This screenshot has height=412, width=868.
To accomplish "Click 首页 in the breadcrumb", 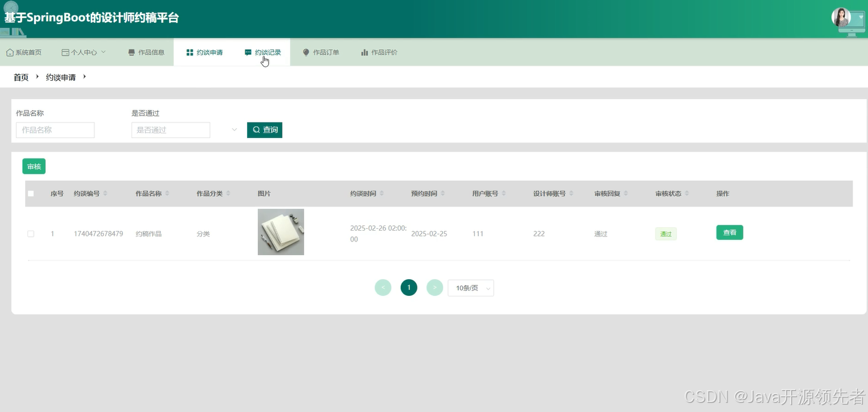I will [21, 77].
